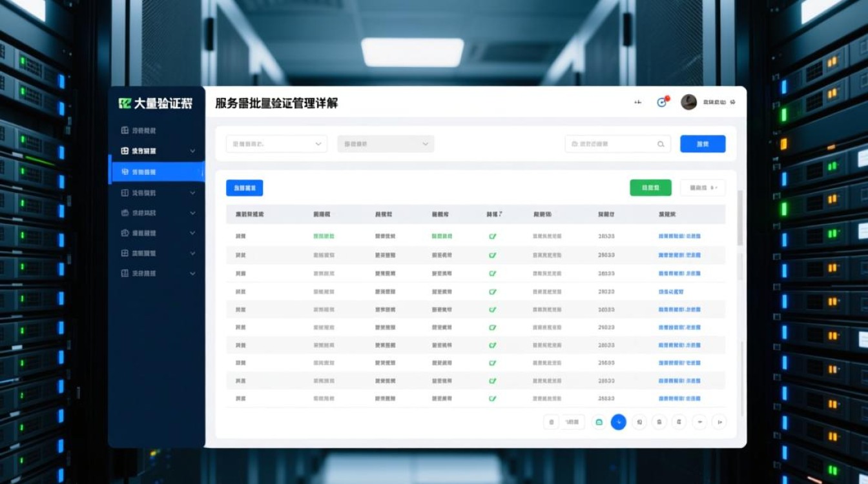Screen dimensions: 868x484
Task: Expand the second sidebar menu item's chevron
Action: pyautogui.click(x=193, y=150)
